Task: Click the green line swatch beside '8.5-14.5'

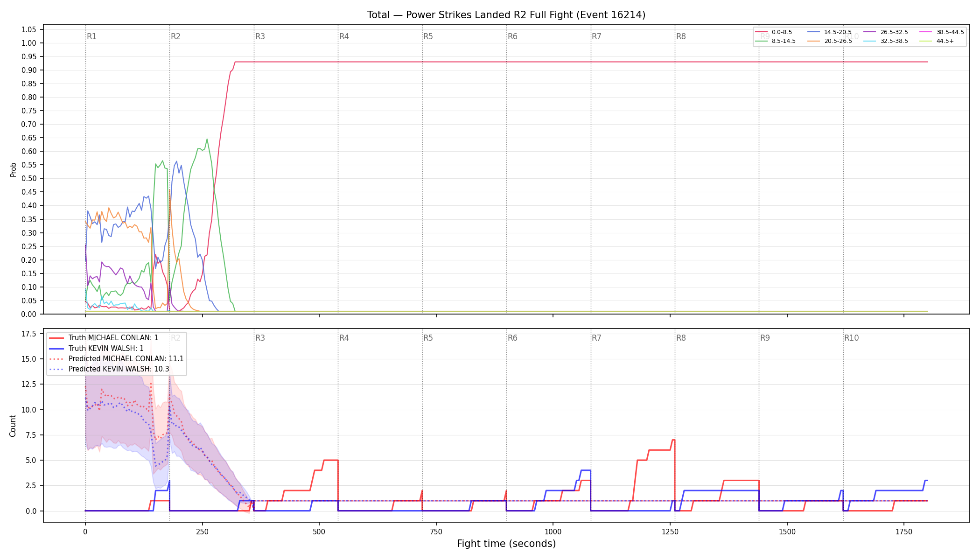Action: pos(761,41)
